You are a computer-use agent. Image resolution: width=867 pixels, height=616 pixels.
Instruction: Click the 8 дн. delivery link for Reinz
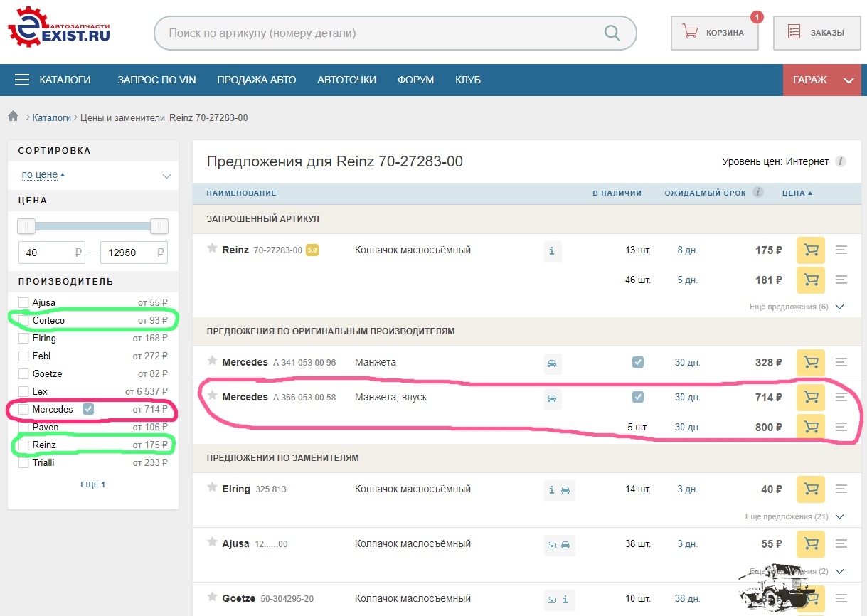[688, 250]
